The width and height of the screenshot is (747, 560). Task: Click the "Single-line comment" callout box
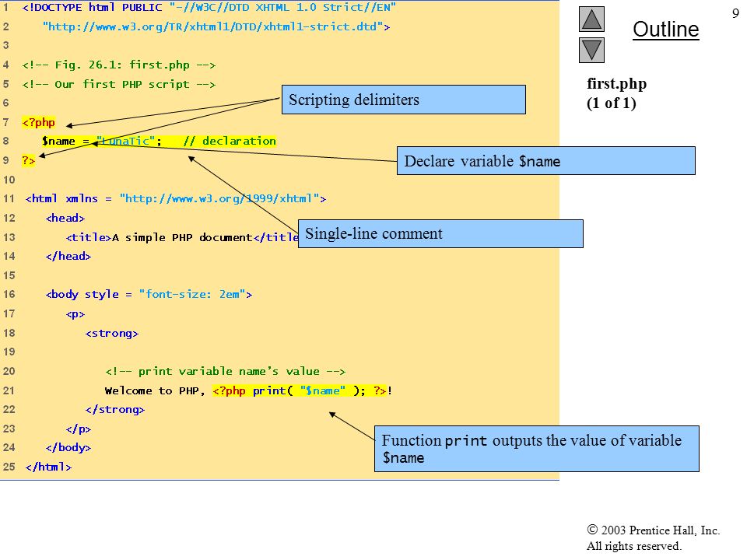[440, 234]
